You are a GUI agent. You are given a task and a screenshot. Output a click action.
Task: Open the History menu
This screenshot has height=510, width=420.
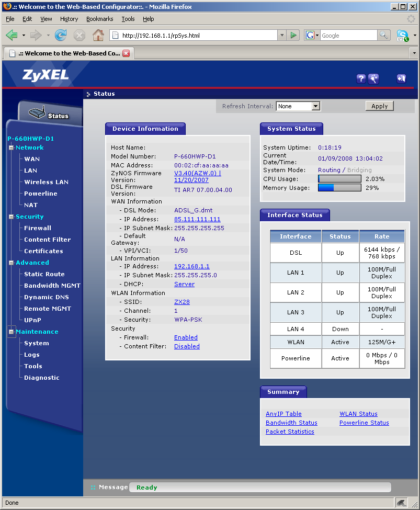pos(69,19)
